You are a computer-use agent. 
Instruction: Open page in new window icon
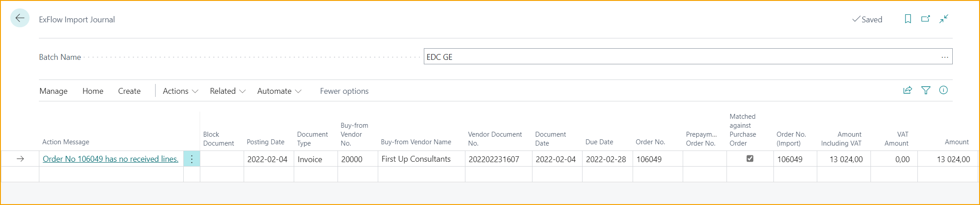[x=925, y=19]
